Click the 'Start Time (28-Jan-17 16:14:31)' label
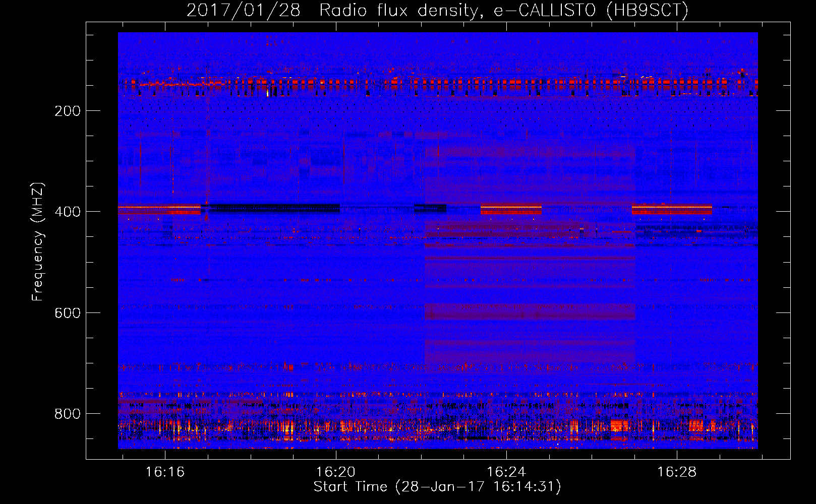The width and height of the screenshot is (816, 504). [x=437, y=487]
